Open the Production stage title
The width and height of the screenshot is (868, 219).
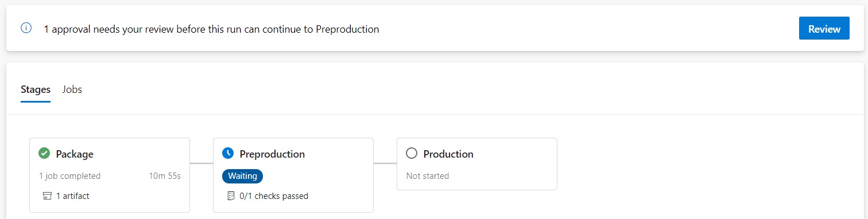[x=448, y=154]
